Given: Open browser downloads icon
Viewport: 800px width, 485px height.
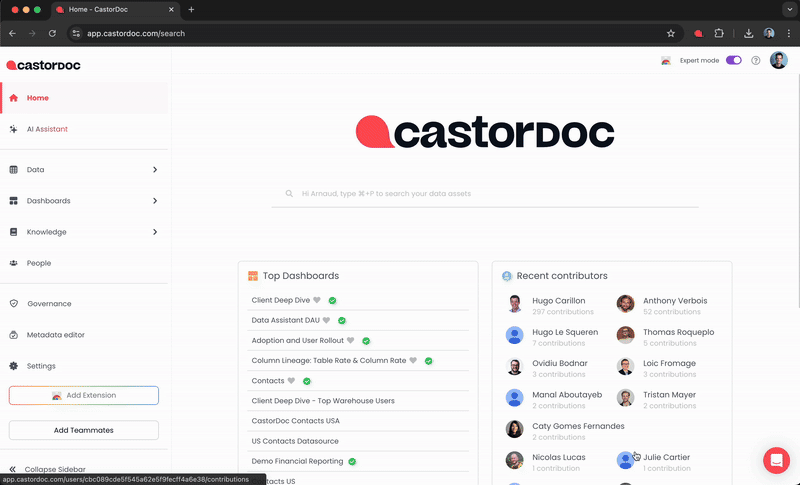Looking at the screenshot, I should 748,34.
